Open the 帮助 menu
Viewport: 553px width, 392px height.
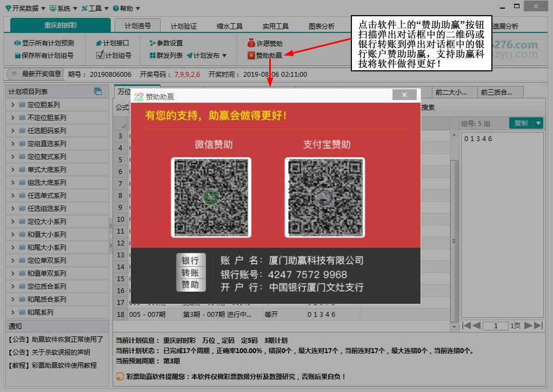126,8
